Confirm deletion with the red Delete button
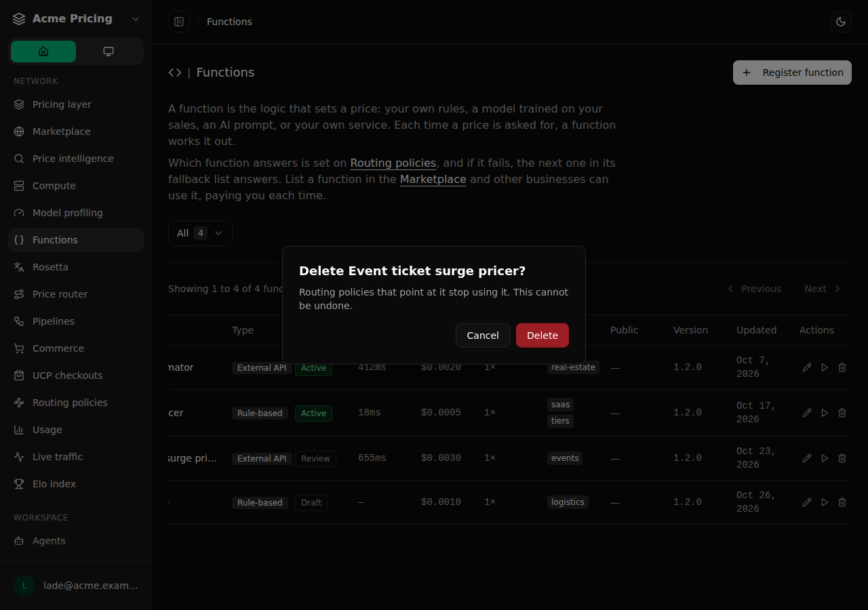Screen dimensions: 868x610 point(542,335)
